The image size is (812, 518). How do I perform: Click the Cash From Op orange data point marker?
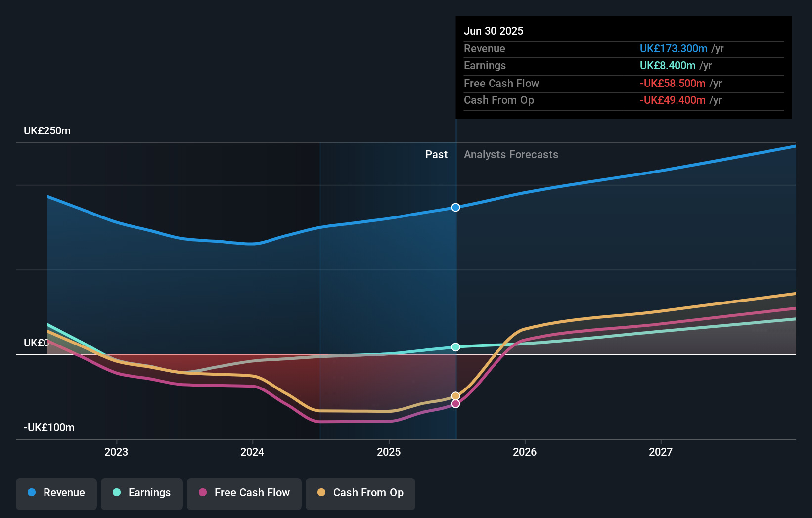pos(456,396)
